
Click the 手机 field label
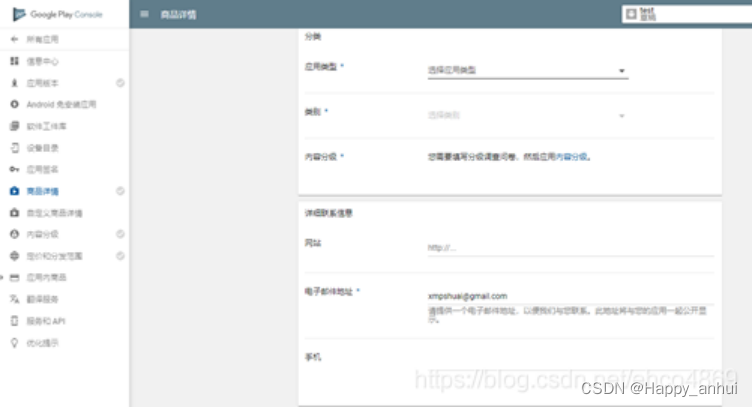[x=313, y=357]
